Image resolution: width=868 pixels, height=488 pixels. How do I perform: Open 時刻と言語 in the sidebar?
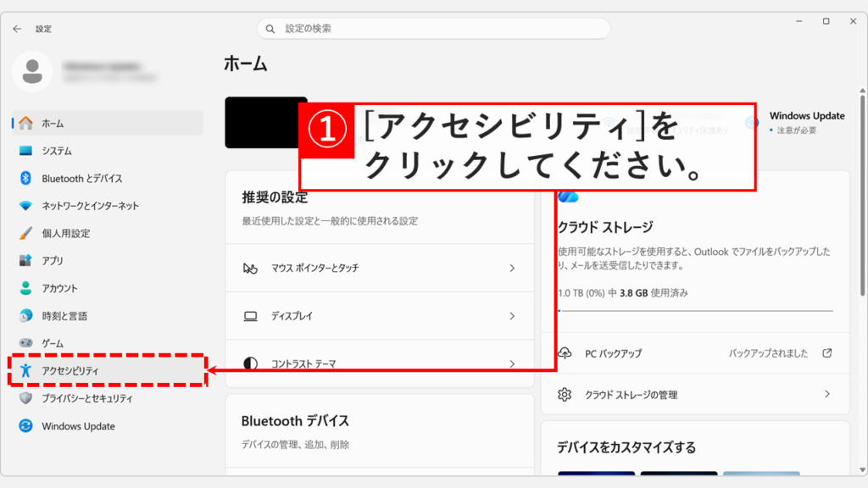click(108, 315)
